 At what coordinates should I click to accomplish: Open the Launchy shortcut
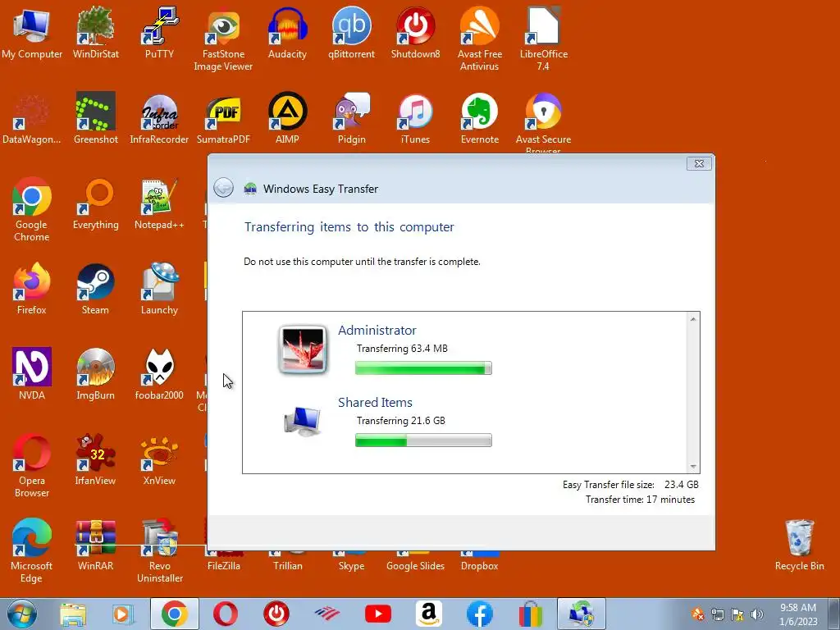point(159,288)
